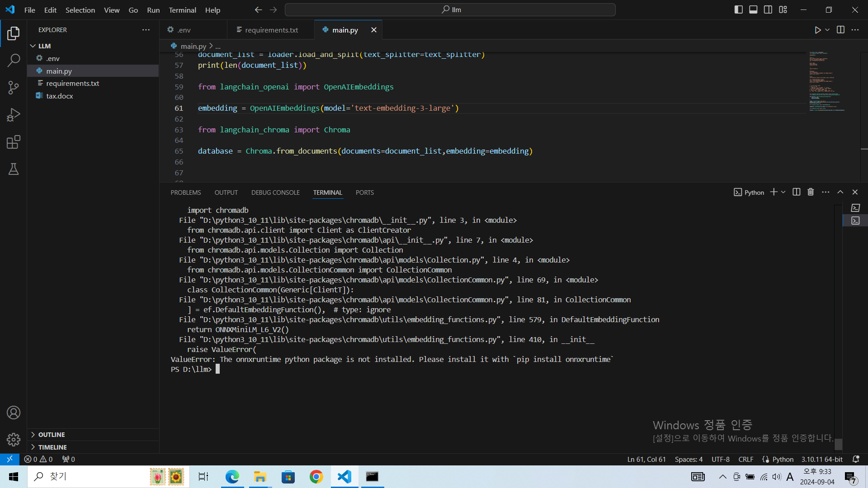Open the Manage gear menu
868x488 pixels.
pos(14,440)
